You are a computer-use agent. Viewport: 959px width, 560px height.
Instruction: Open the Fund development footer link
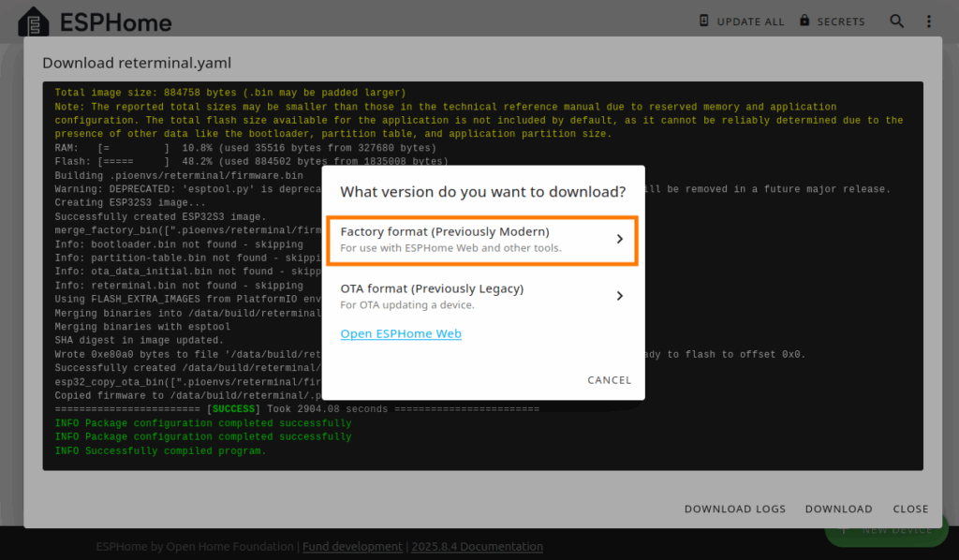pyautogui.click(x=352, y=547)
